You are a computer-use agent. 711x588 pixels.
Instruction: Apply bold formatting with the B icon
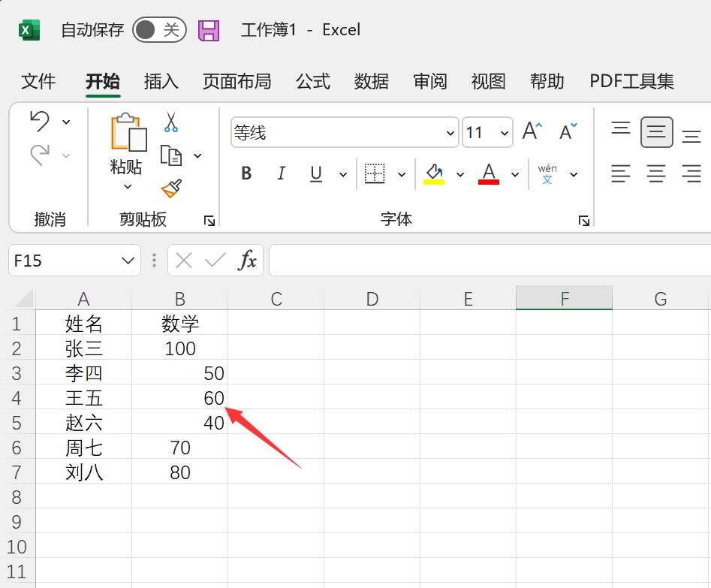click(x=246, y=173)
